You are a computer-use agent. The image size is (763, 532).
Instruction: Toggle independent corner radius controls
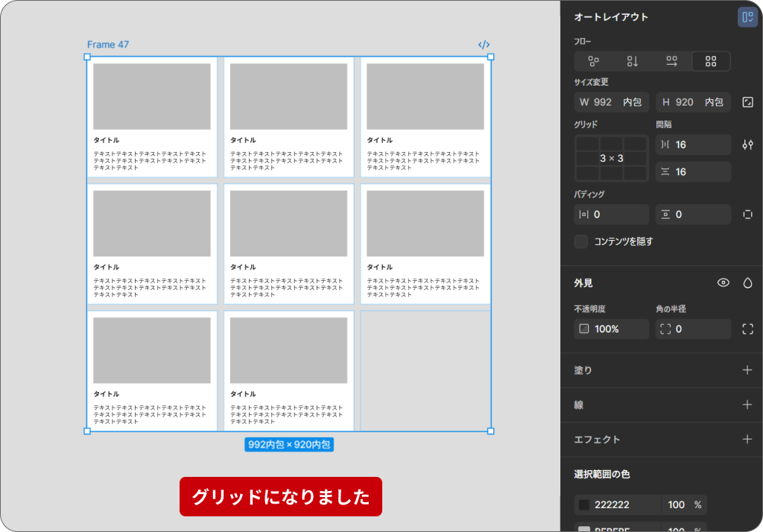747,329
